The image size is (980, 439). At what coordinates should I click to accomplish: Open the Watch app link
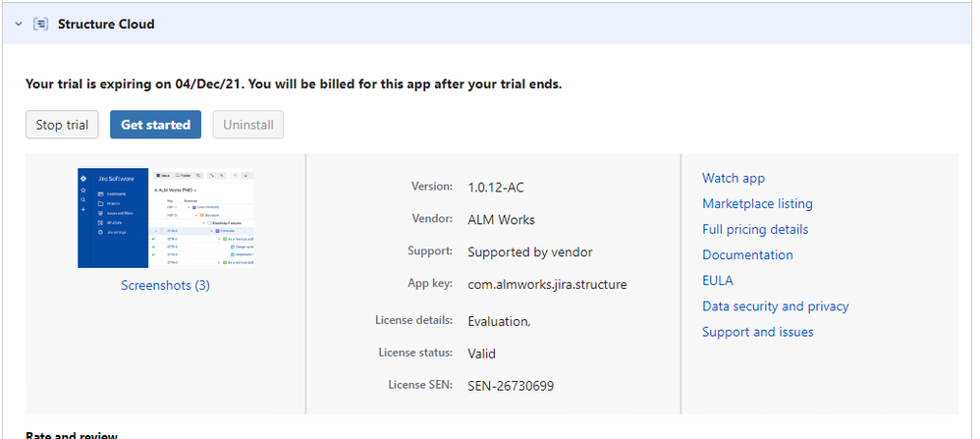pyautogui.click(x=734, y=178)
